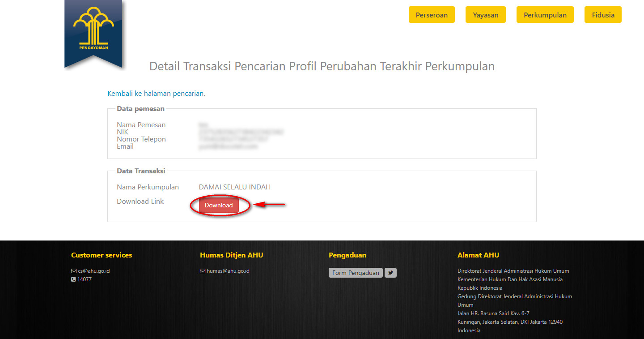Click the 'Alamat AHU' footer heading

(478, 255)
